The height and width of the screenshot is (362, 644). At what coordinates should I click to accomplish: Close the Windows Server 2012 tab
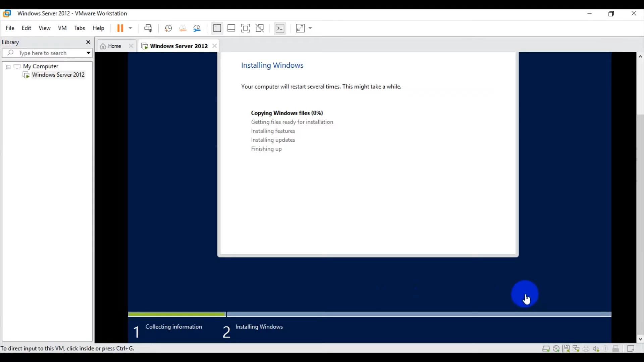click(x=215, y=46)
